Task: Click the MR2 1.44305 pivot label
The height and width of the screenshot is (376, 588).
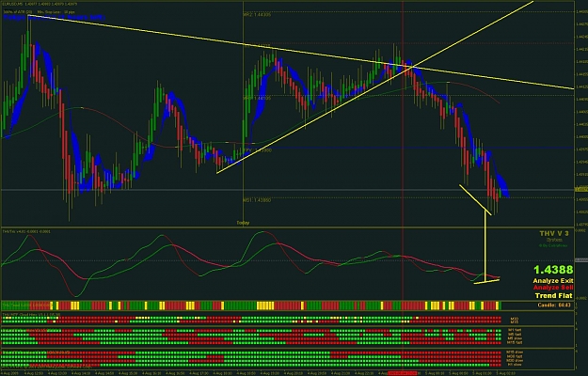Action: [257, 15]
